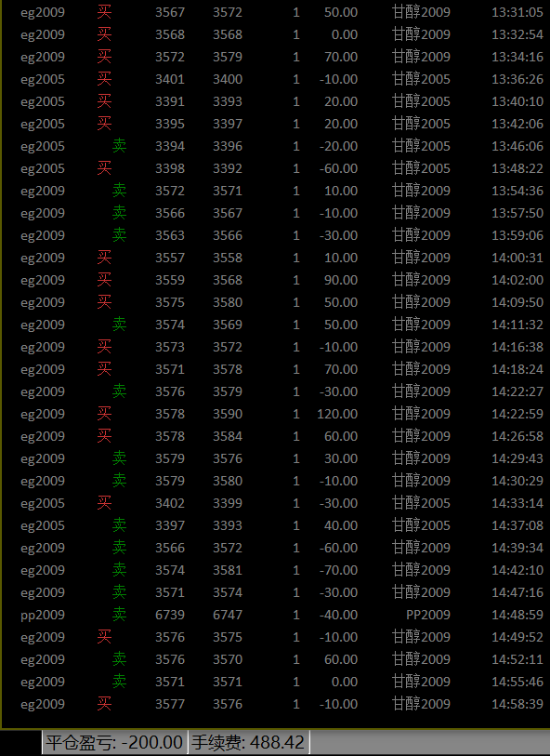Screen dimensions: 550x756
Task: Select the eg2009 trade at 13:31:05
Action: tap(282, 12)
